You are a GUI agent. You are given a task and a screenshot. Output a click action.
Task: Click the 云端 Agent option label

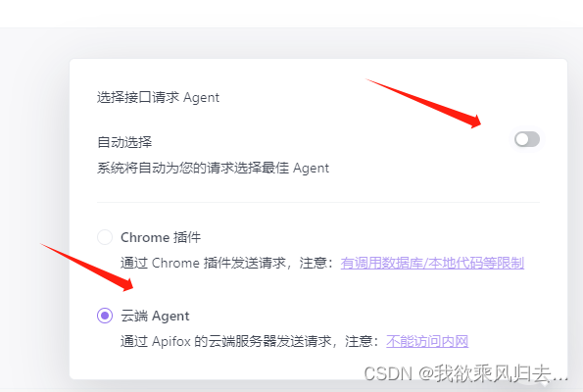[x=155, y=316]
